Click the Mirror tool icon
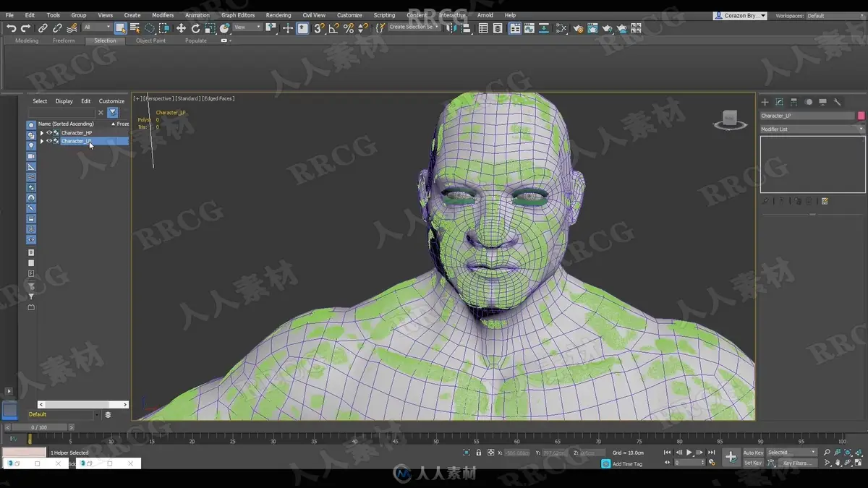The image size is (868, 488). tap(451, 28)
